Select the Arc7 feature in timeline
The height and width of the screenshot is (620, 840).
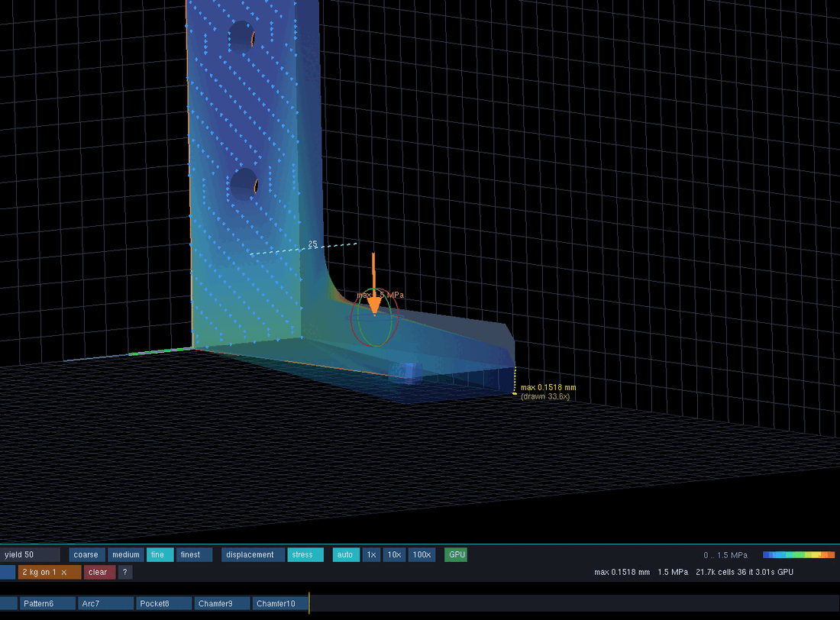(105, 603)
